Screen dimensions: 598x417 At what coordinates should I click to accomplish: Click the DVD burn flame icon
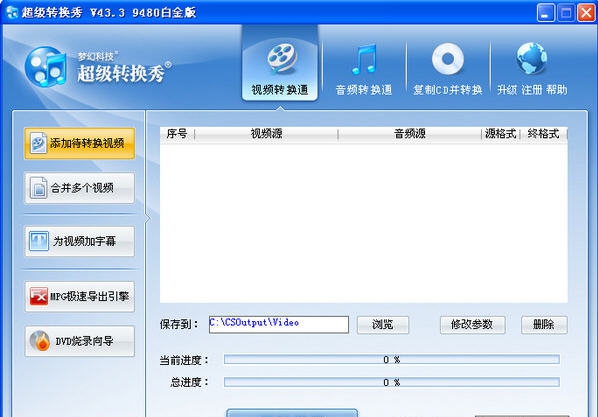(40, 341)
